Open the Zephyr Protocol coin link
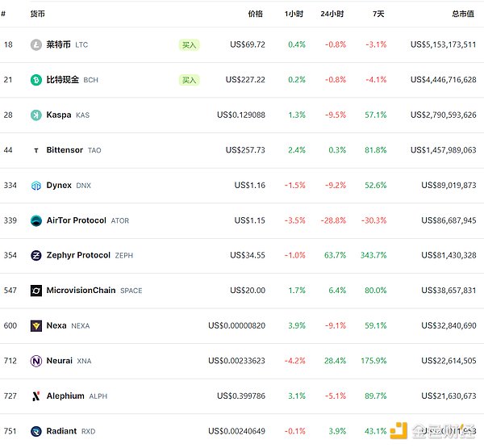Image resolution: width=484 pixels, height=448 pixels. [78, 255]
